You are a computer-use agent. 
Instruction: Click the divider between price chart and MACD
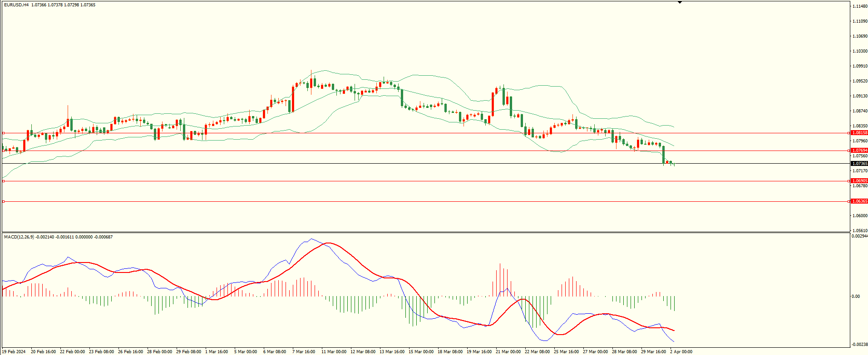425,233
